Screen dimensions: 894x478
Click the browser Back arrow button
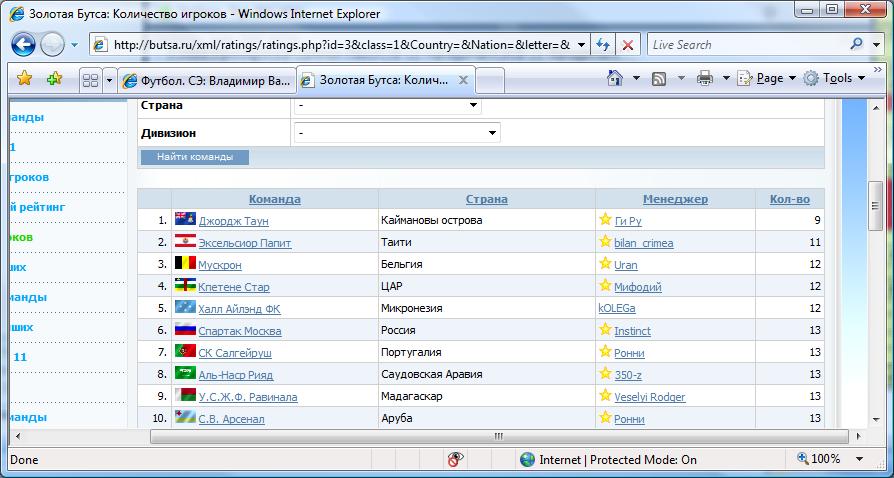(24, 45)
